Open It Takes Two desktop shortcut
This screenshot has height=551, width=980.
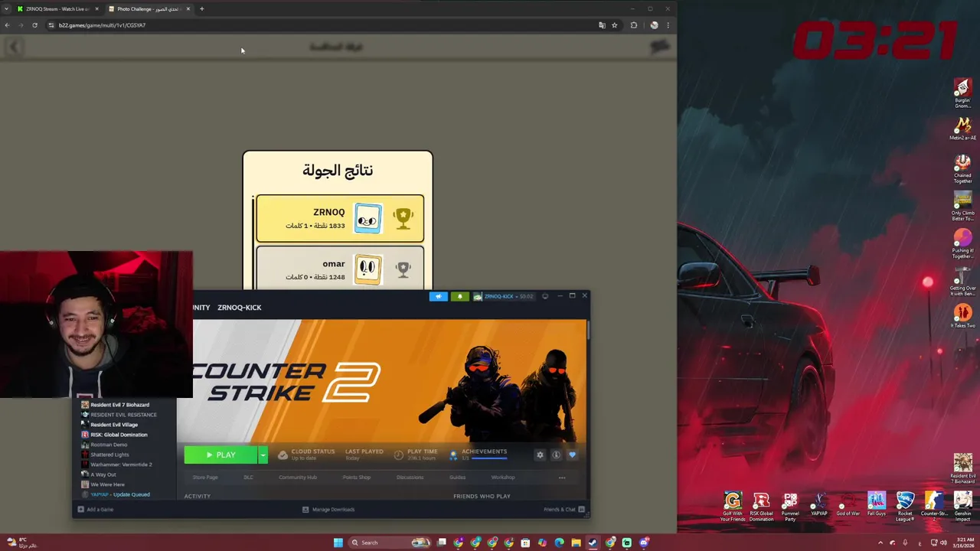pos(962,315)
